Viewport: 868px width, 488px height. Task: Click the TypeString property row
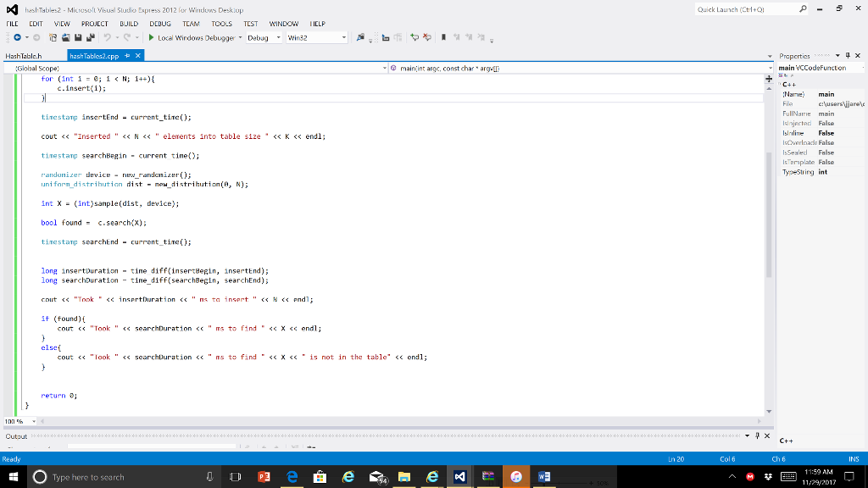(x=821, y=172)
